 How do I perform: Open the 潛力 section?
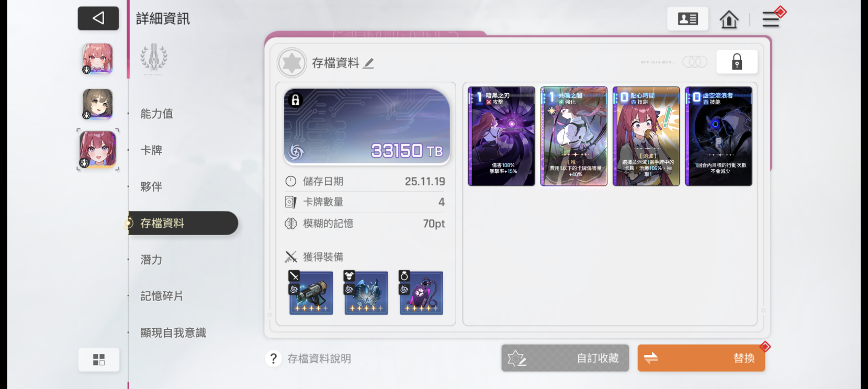click(151, 260)
